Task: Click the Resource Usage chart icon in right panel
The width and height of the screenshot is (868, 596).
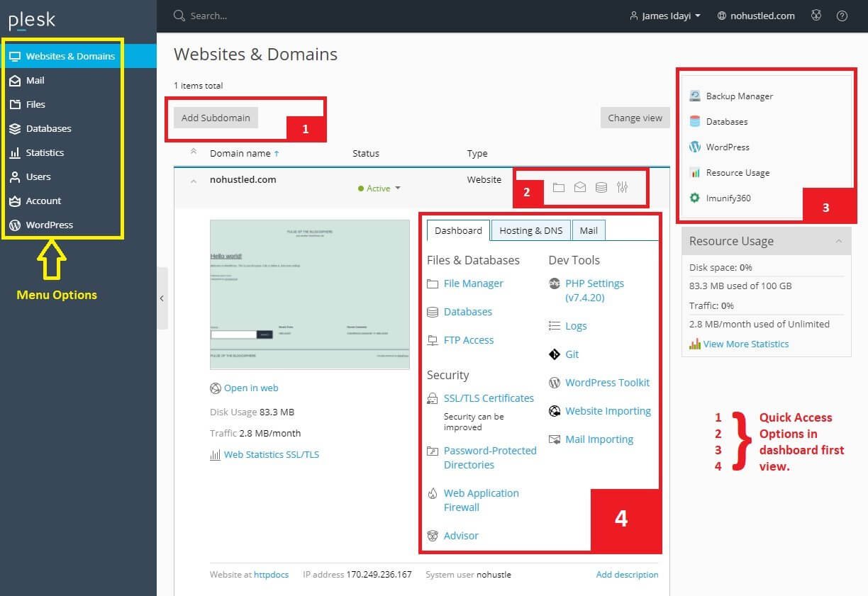Action: pos(695,173)
